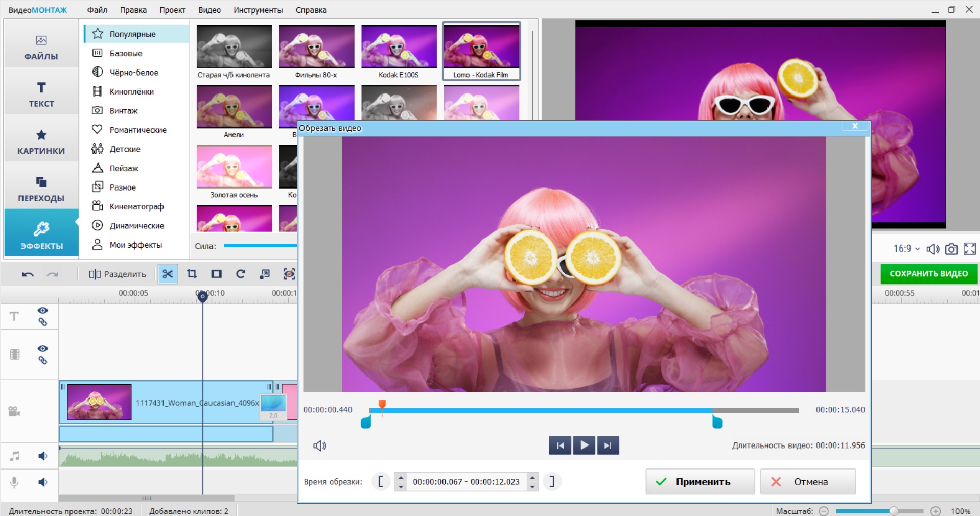
Task: Select the Популярные effects category
Action: (x=136, y=34)
